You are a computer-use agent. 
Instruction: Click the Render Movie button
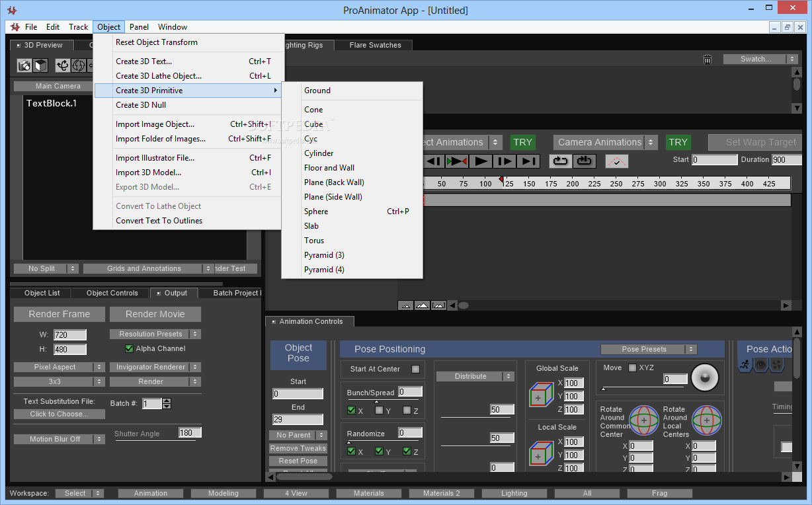[x=155, y=314]
